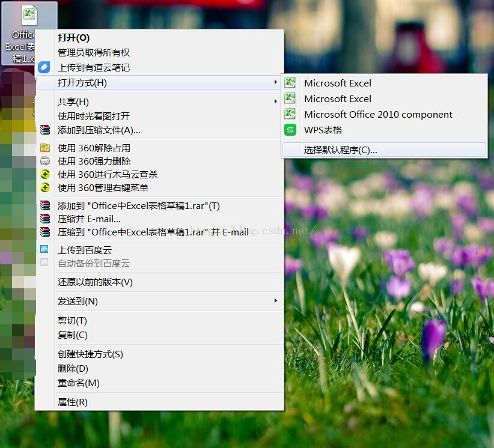
Task: Select 使用时光看图打开
Action: point(160,116)
